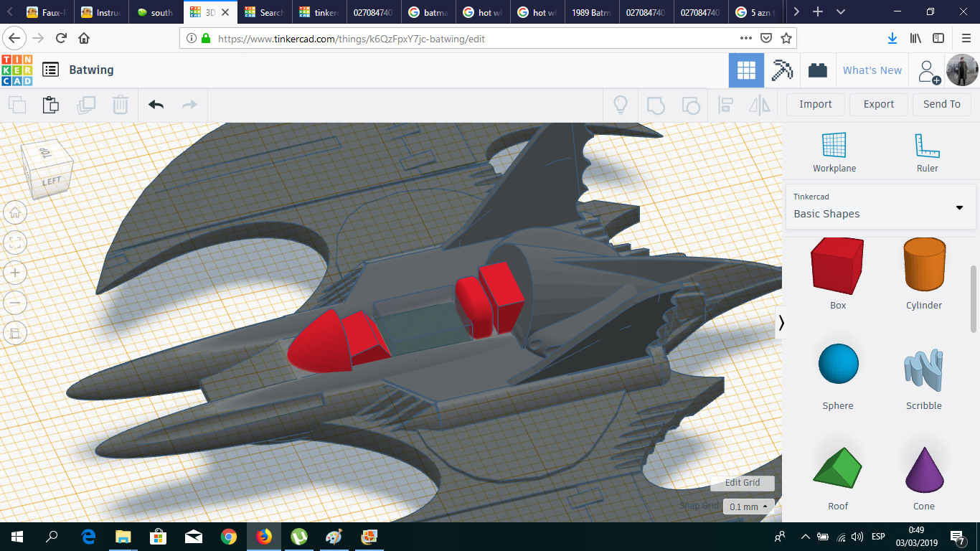
Task: Click the Paste clipboard tool
Action: point(51,105)
